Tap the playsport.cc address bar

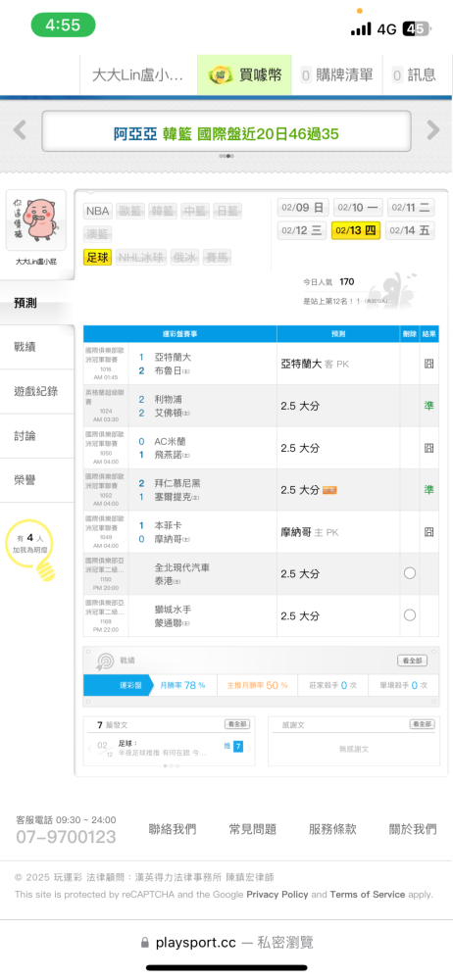pos(226,942)
